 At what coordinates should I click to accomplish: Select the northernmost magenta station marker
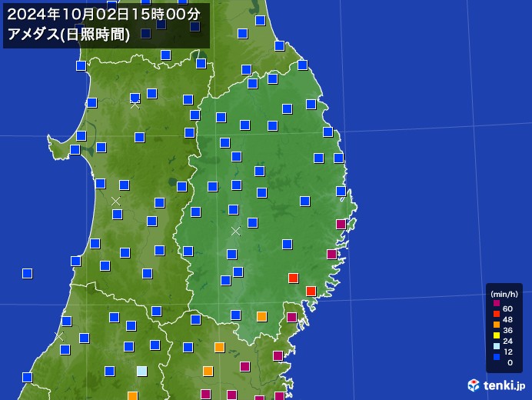(341, 224)
